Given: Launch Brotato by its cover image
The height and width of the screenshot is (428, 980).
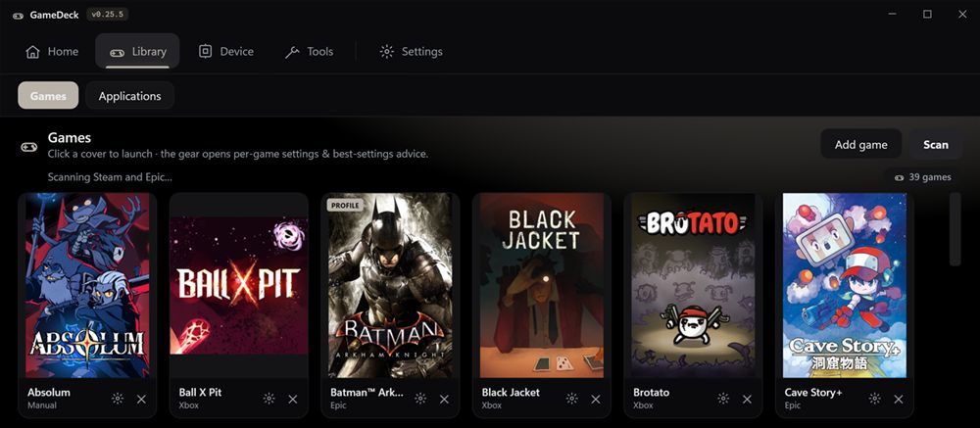Looking at the screenshot, I should pos(693,286).
